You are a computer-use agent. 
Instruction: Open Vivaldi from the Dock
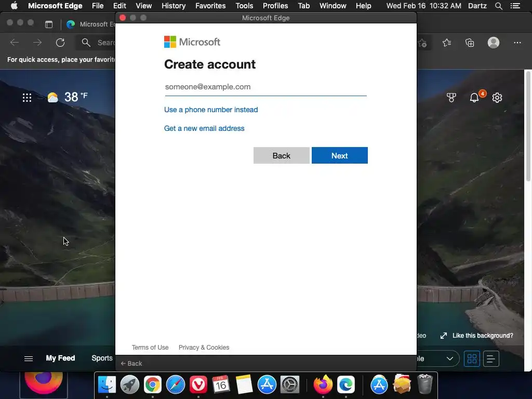click(198, 384)
